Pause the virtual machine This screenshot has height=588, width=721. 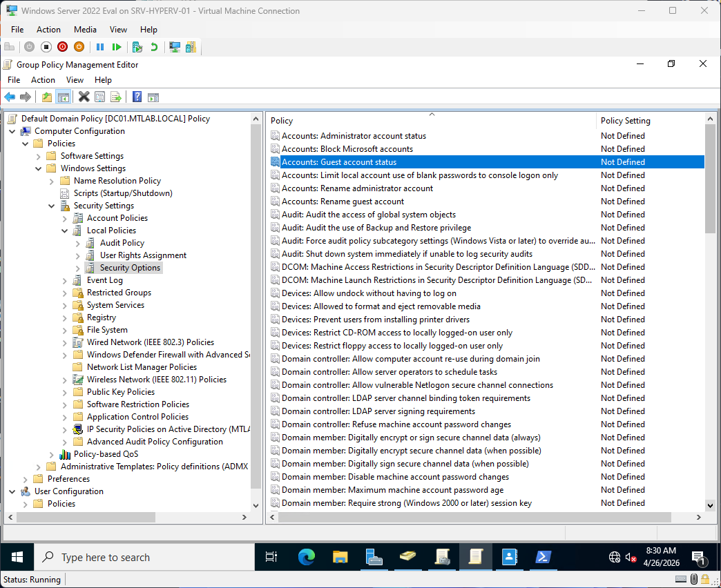click(x=99, y=47)
